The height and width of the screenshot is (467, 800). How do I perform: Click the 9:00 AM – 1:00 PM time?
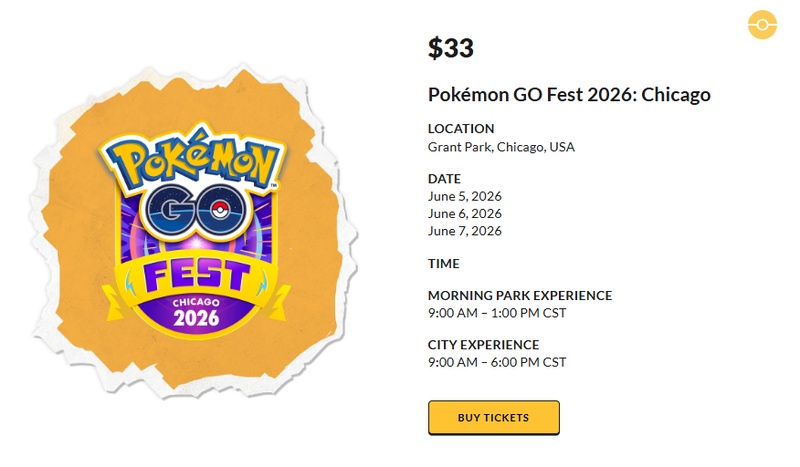497,313
